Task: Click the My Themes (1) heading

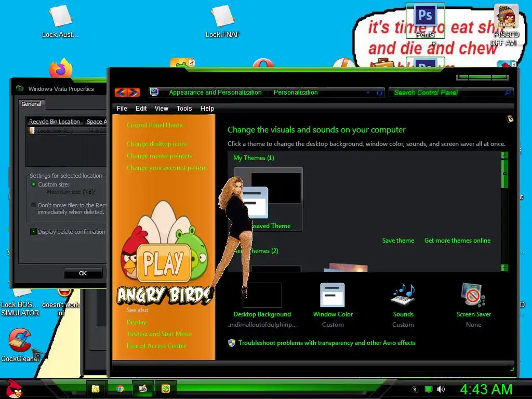Action: 254,158
